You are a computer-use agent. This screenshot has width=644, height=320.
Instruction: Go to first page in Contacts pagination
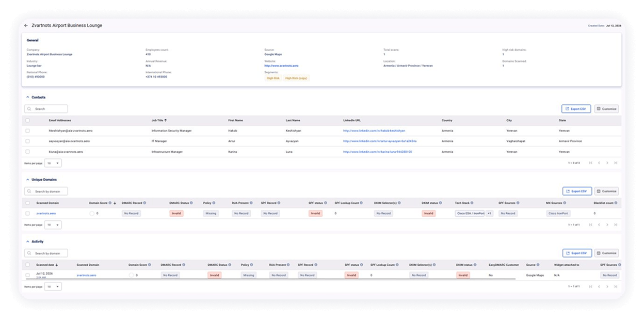click(591, 163)
